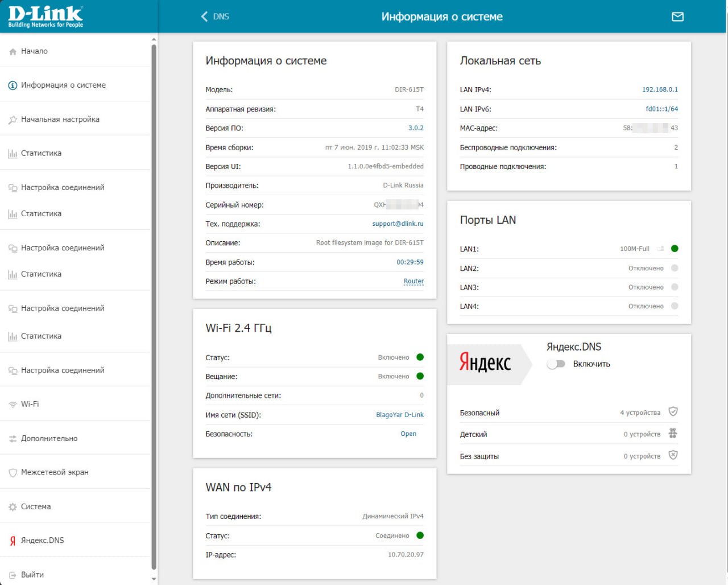Open the firmware version 3.0.2 link

point(416,128)
